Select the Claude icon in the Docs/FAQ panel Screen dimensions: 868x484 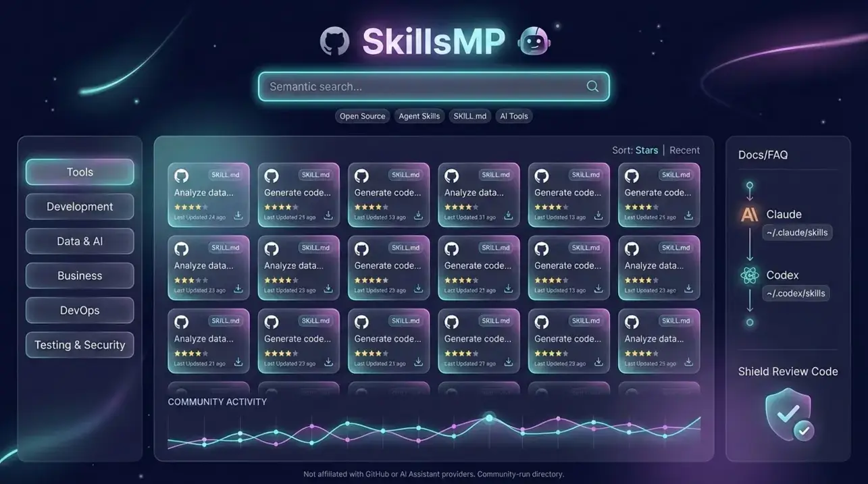tap(748, 214)
